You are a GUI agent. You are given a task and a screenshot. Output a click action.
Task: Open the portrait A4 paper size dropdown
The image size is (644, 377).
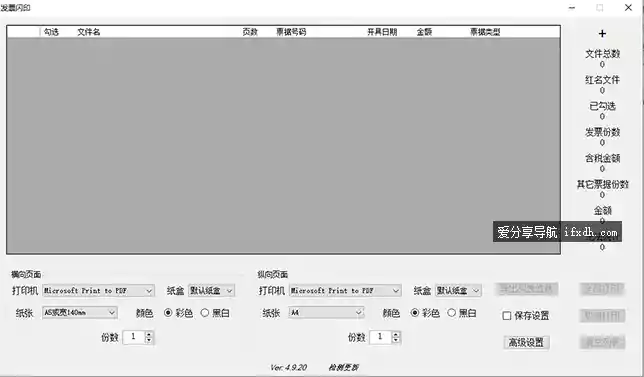326,313
